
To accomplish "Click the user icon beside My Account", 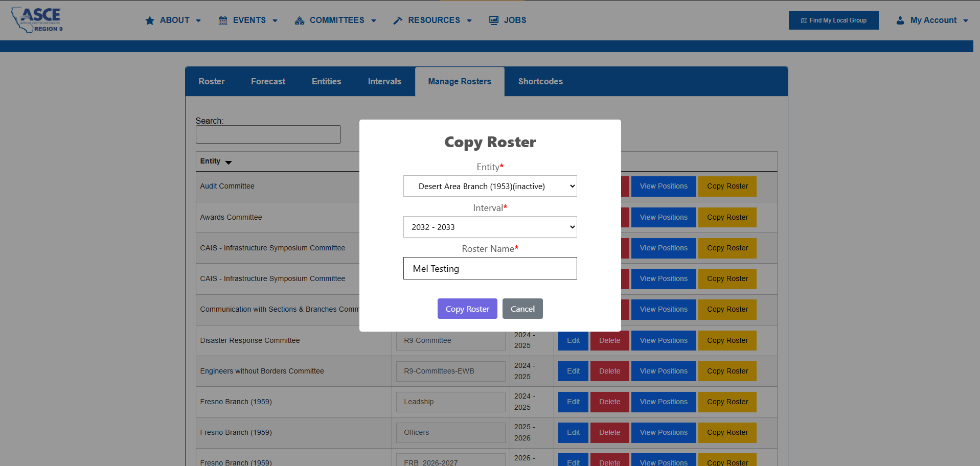I will (900, 20).
